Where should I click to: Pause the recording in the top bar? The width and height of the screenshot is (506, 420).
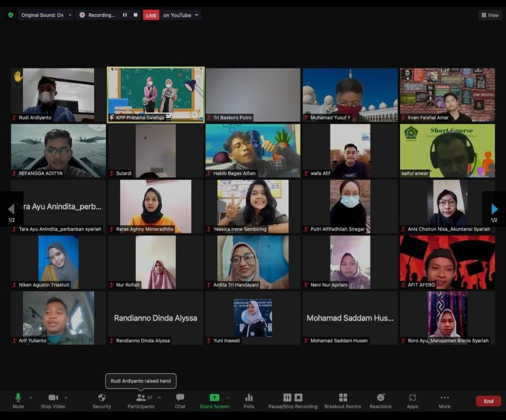[125, 15]
